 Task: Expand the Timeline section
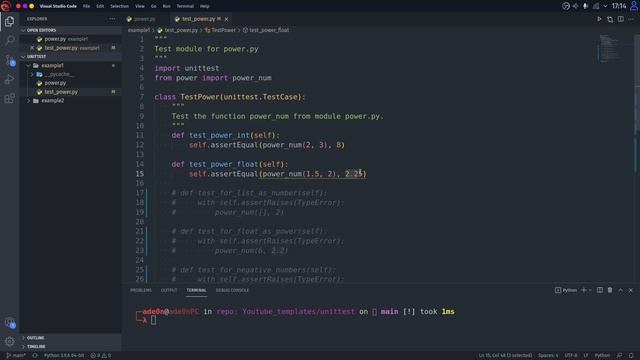[70, 347]
